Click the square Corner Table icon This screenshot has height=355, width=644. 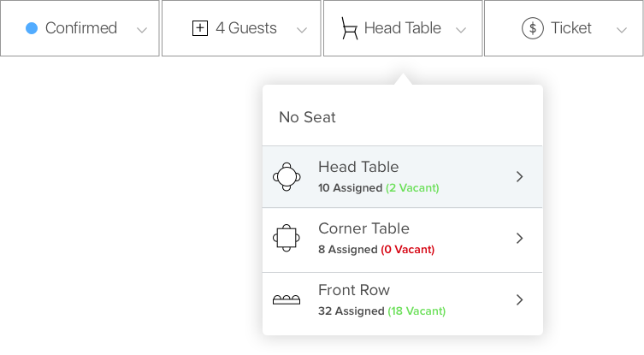tap(287, 238)
